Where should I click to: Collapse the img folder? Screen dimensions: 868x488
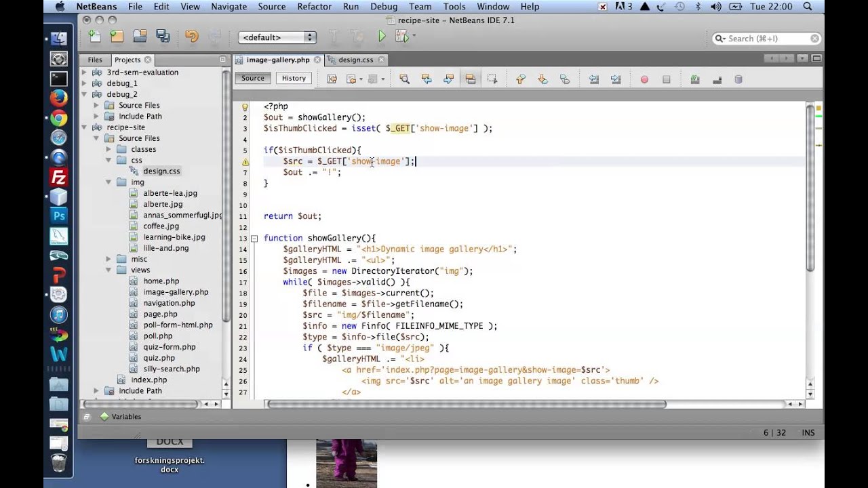(108, 182)
